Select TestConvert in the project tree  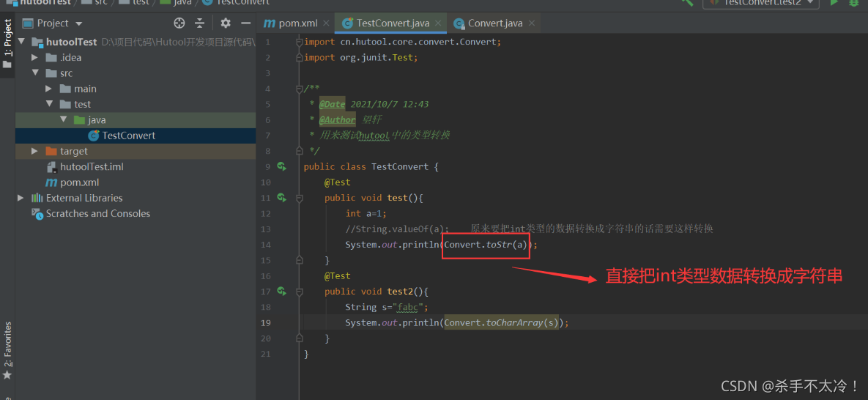point(136,136)
